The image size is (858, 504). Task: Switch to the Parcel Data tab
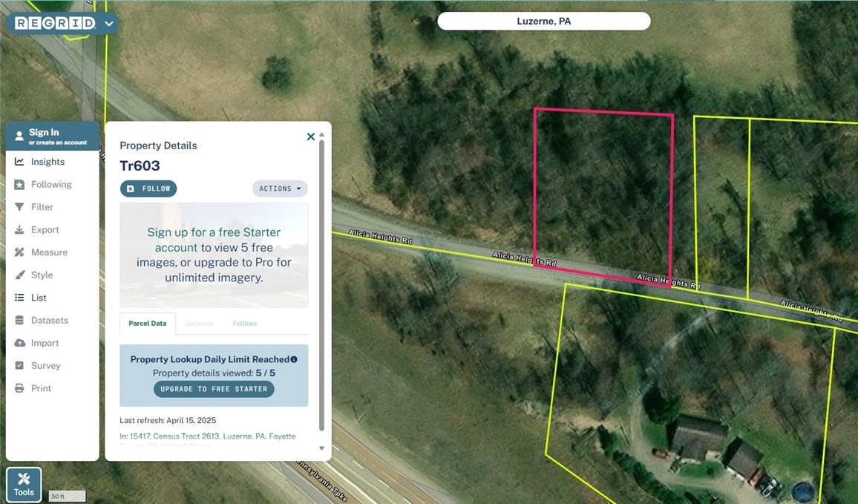tap(147, 324)
